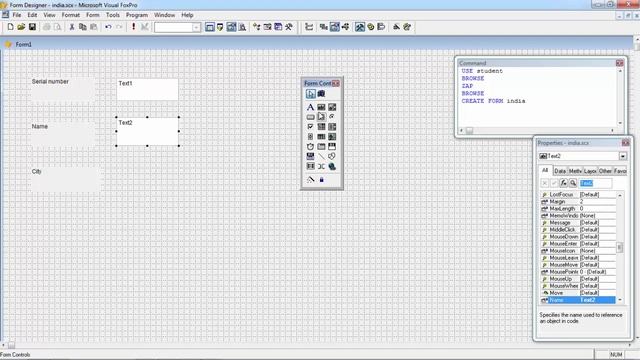The width and height of the screenshot is (640, 360).
Task: Toggle the Builder Lock wand button
Action: [310, 180]
